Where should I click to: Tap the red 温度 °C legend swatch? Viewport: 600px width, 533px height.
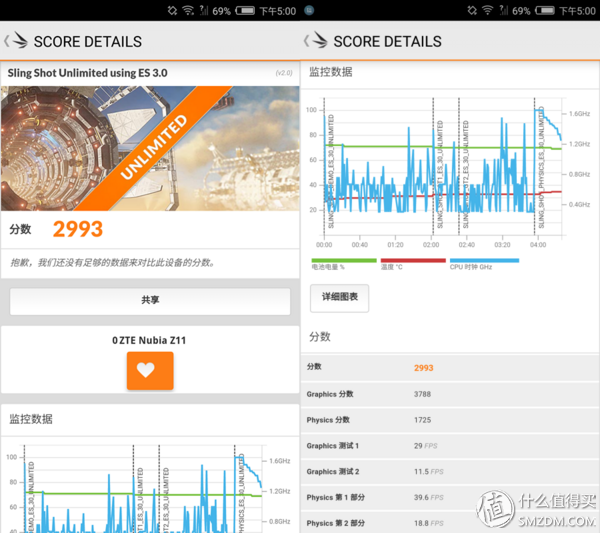pyautogui.click(x=413, y=261)
